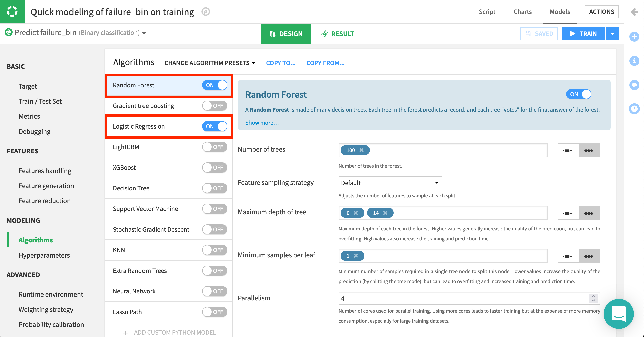The width and height of the screenshot is (644, 337).
Task: Click Copy To link
Action: pos(281,63)
